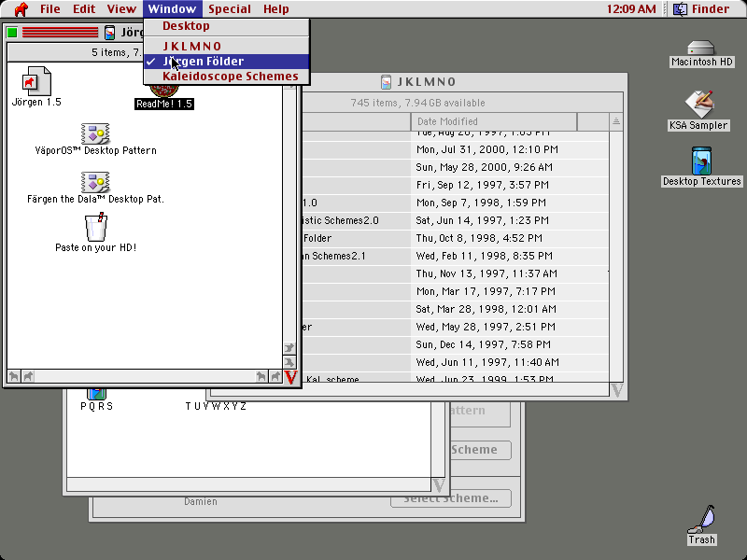747x560 pixels.
Task: Sort JKLMNO list by Date Modified header
Action: pyautogui.click(x=494, y=121)
